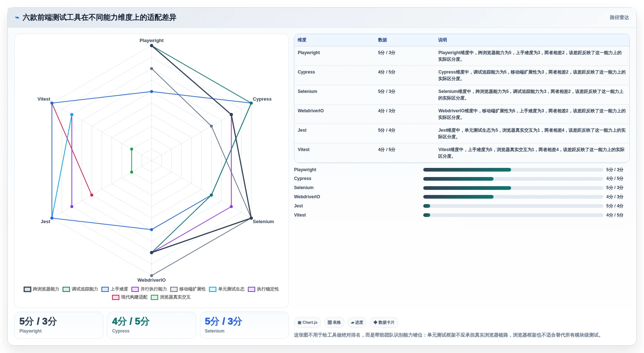This screenshot has height=353, width=644.
Task: Click the WebdriverIO row name in table
Action: (x=310, y=111)
